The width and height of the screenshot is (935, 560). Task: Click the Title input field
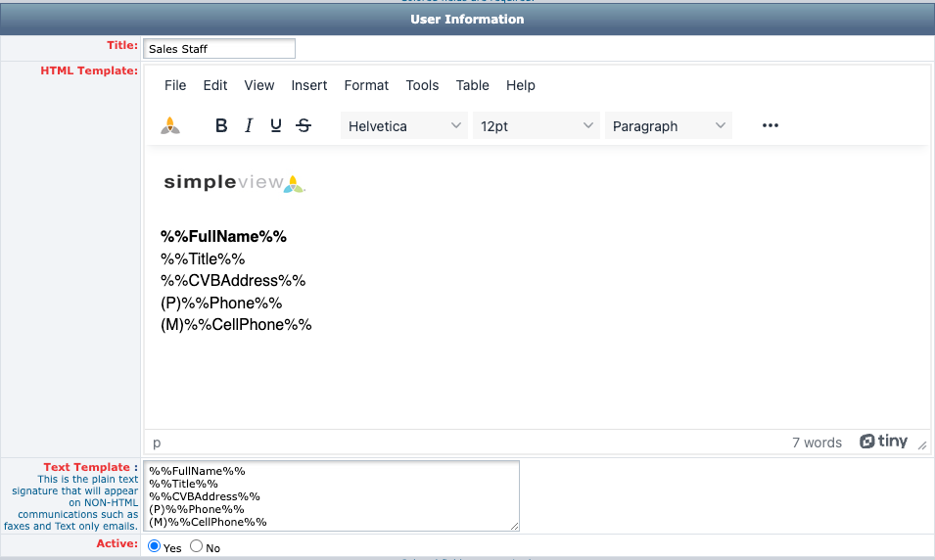pyautogui.click(x=219, y=49)
